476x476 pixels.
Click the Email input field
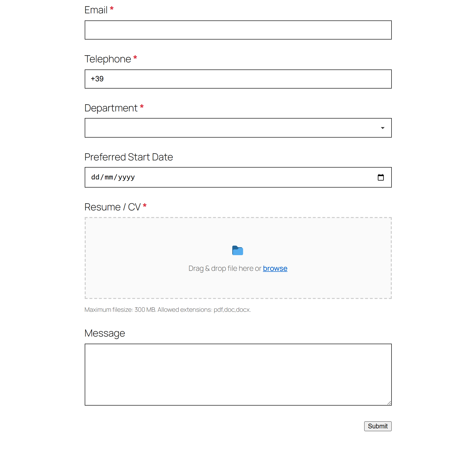[238, 30]
